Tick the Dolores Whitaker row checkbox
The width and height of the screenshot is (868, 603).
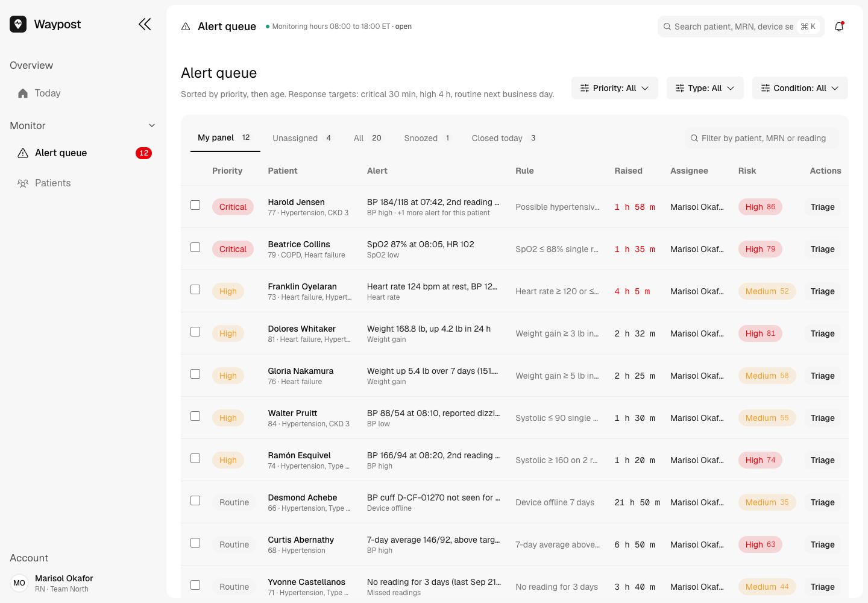point(195,332)
